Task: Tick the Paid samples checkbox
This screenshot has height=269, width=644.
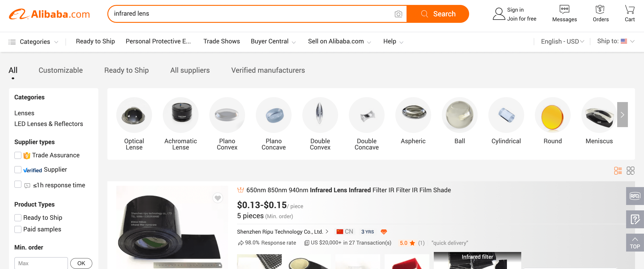Action: point(18,229)
